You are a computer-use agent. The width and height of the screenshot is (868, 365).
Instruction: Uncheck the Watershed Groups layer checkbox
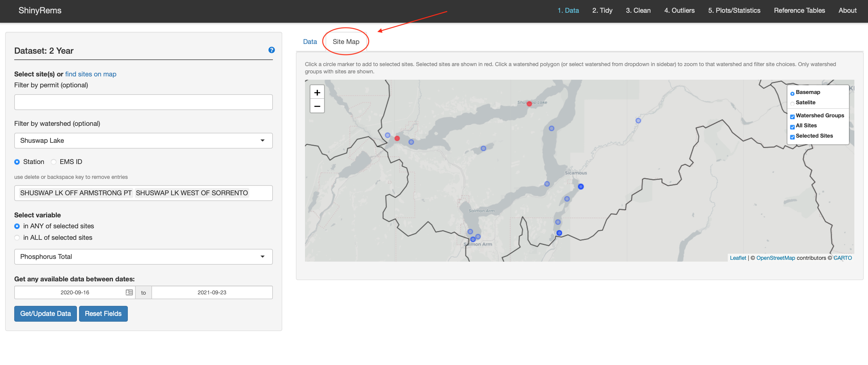pos(792,116)
